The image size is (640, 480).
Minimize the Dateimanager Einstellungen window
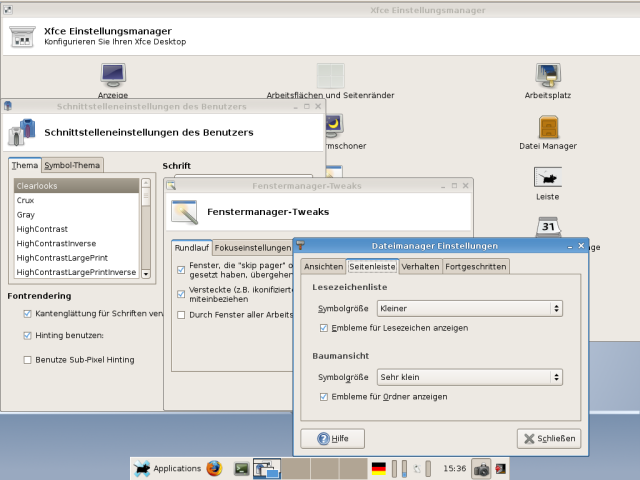coord(570,246)
